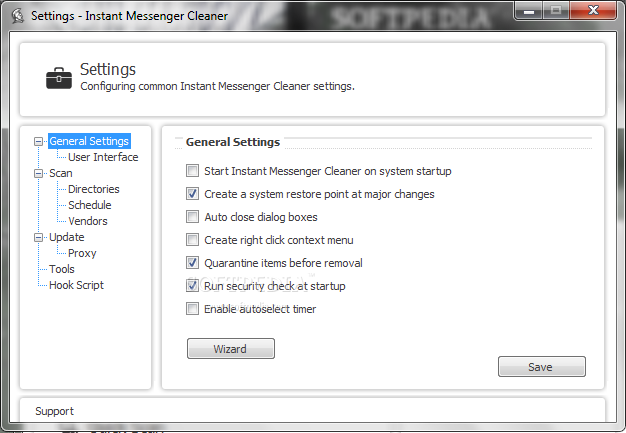Minimize the Settings window

point(529,11)
